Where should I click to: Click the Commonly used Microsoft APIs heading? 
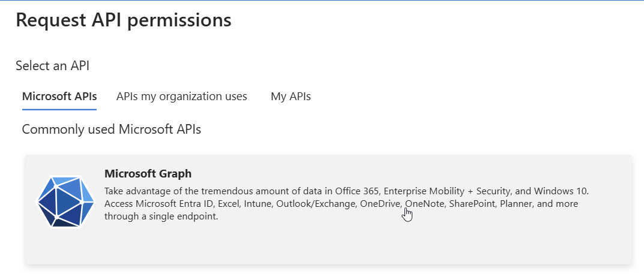111,130
